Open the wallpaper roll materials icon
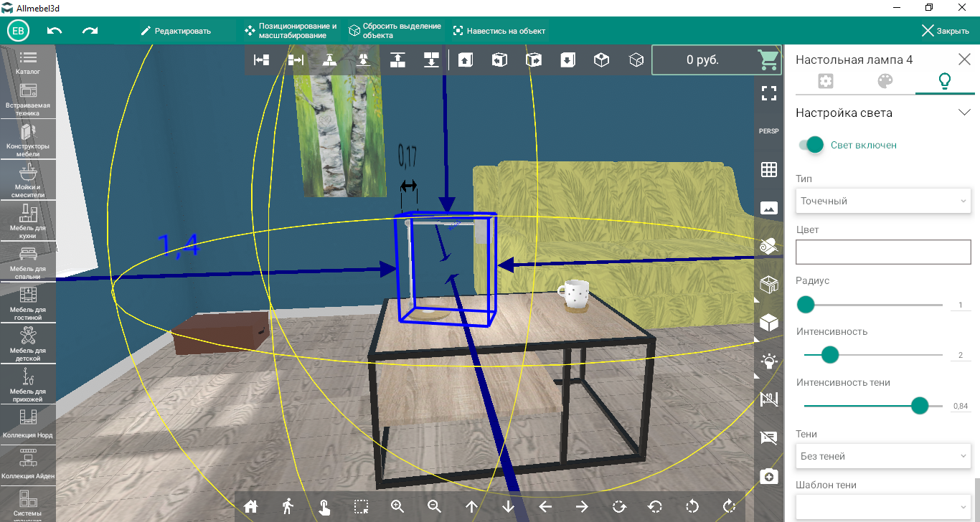This screenshot has height=522, width=980. [x=769, y=246]
